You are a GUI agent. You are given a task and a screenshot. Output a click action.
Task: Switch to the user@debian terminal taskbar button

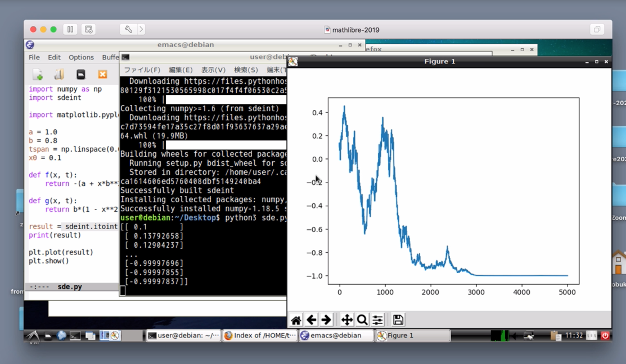click(x=184, y=336)
